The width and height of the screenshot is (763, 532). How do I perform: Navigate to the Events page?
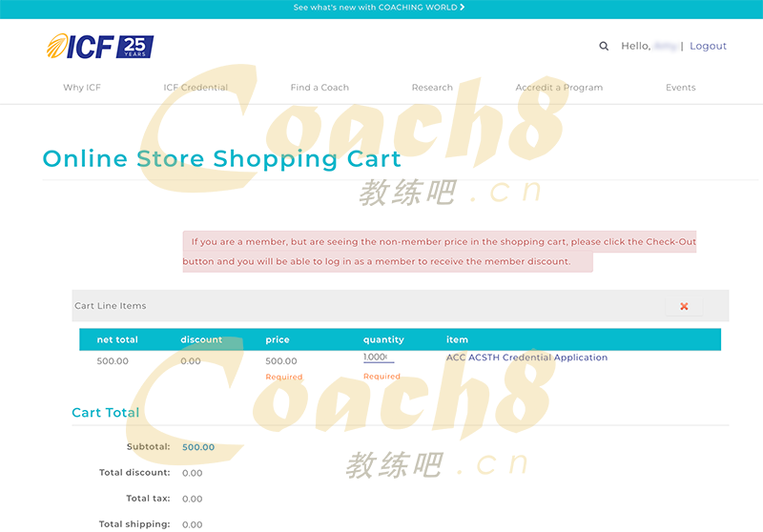[681, 88]
